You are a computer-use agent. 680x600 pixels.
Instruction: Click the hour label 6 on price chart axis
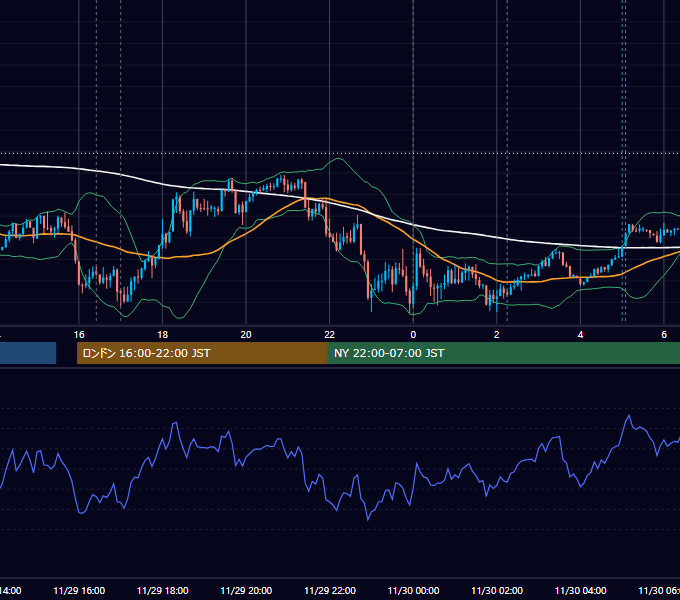[664, 335]
